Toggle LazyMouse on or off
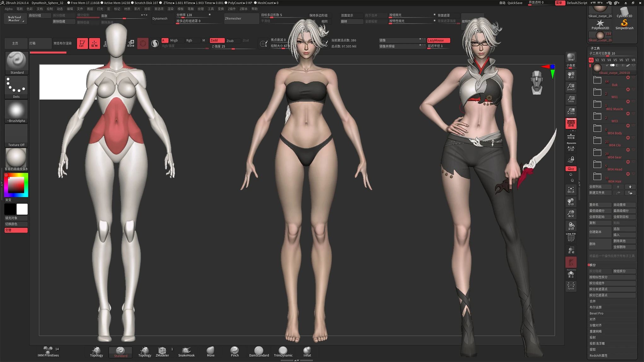Viewport: 644px width, 362px height. tap(438, 40)
